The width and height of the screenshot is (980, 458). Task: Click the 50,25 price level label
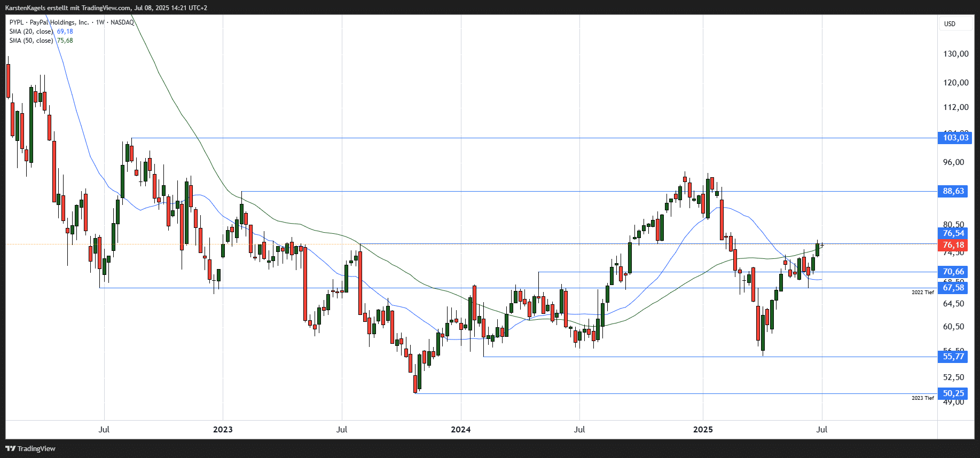pyautogui.click(x=953, y=393)
